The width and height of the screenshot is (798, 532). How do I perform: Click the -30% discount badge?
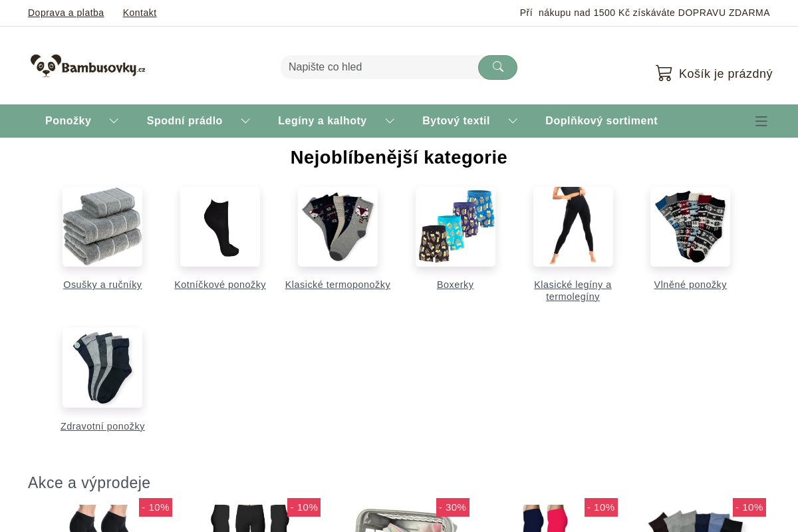click(452, 507)
